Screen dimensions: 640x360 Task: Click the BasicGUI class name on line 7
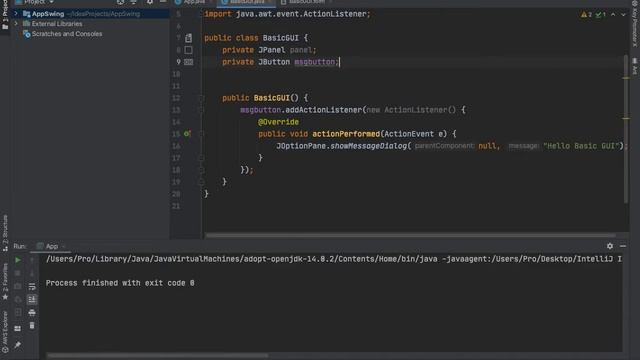(280, 38)
